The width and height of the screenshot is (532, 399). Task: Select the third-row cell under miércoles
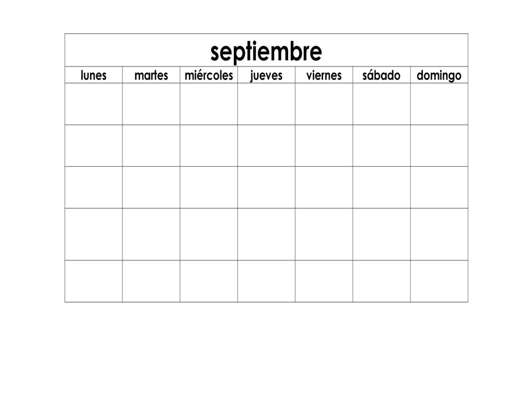pos(209,187)
